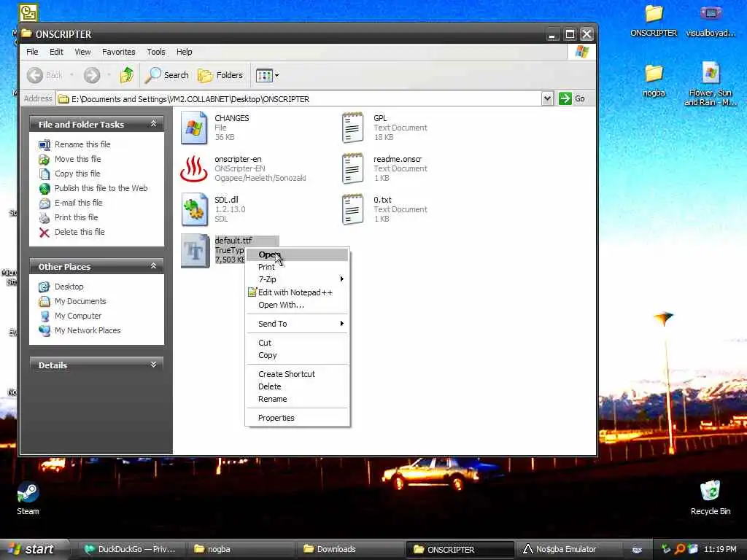Image resolution: width=747 pixels, height=560 pixels.
Task: Select the 0.txt text document icon
Action: [352, 209]
